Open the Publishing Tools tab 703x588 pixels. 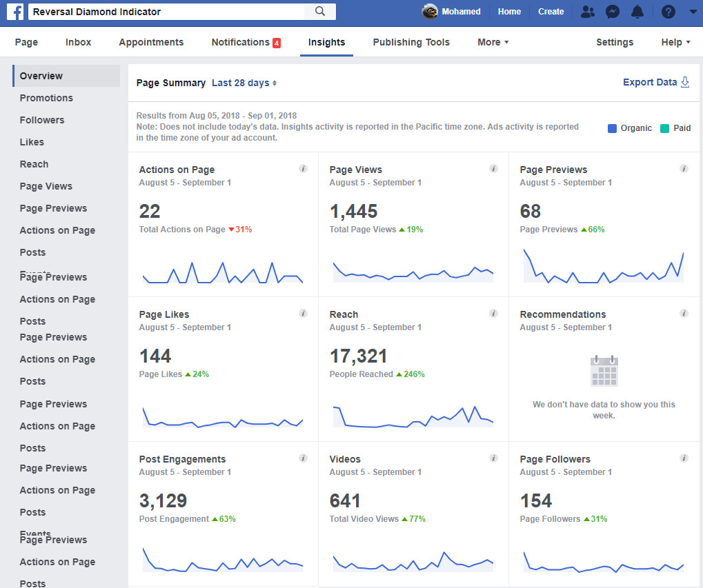pyautogui.click(x=411, y=42)
